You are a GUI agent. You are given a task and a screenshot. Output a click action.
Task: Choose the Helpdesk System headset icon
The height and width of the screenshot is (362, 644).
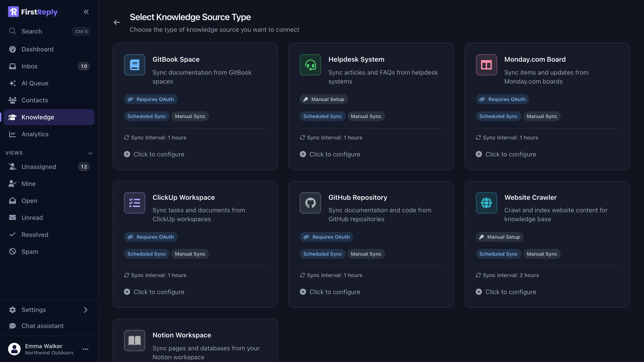click(x=310, y=65)
